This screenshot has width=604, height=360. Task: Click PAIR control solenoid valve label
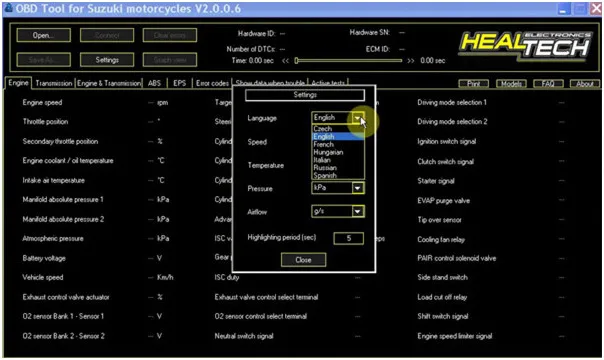pos(456,258)
